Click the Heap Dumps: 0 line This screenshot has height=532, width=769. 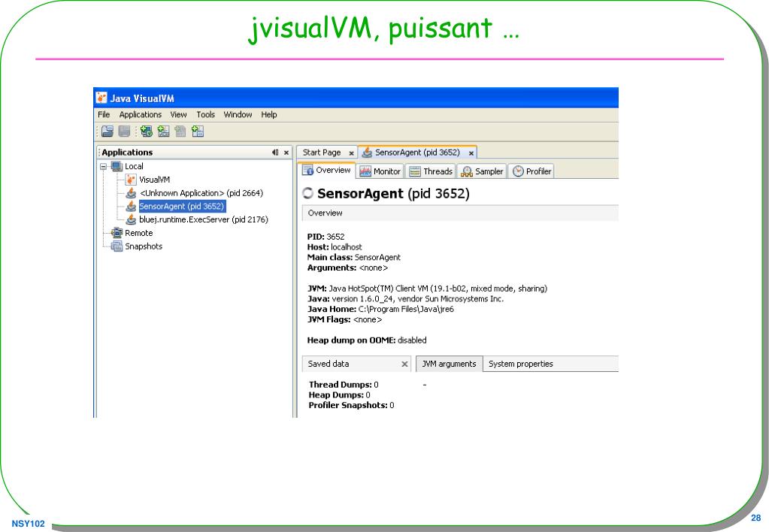339,394
